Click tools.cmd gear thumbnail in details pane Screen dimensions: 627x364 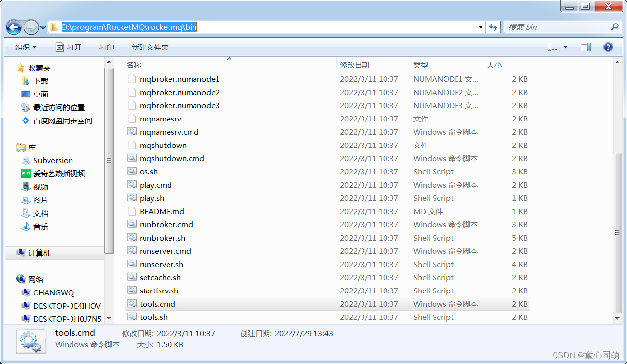click(x=31, y=341)
